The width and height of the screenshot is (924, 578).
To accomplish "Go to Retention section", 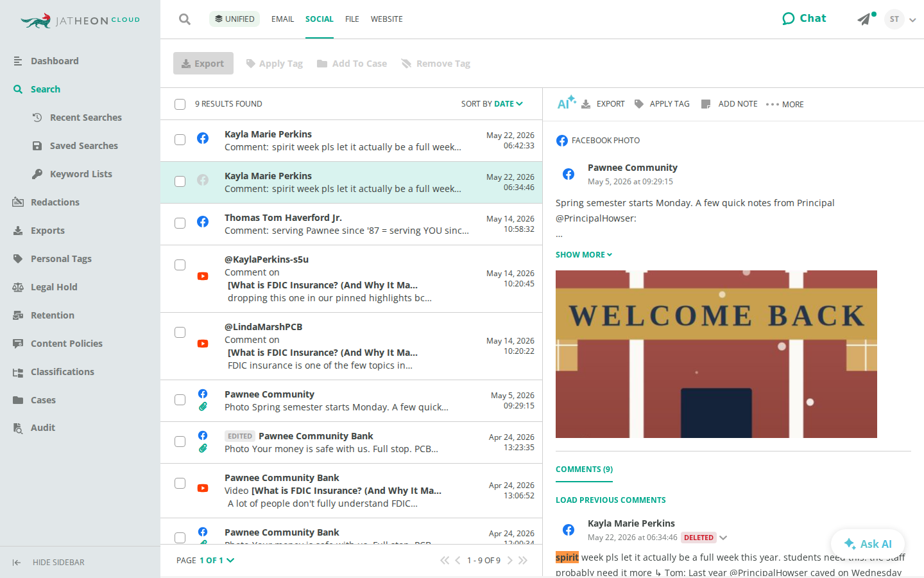I will [x=53, y=315].
